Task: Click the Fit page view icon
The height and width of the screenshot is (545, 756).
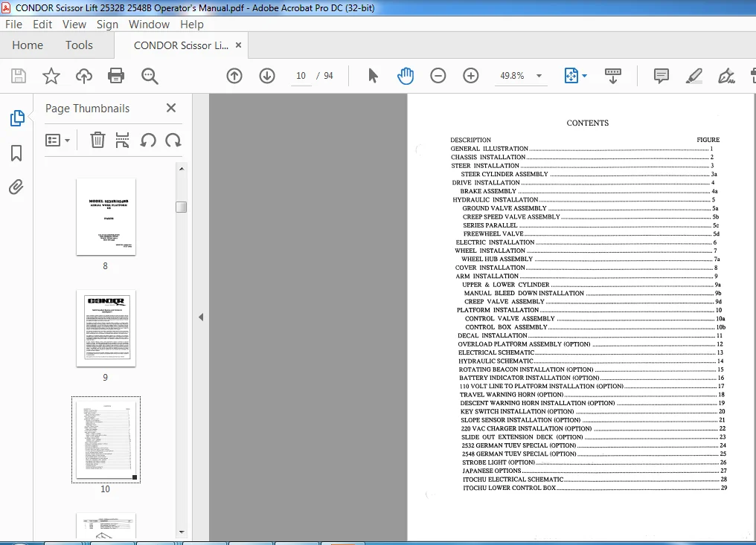Action: point(571,76)
